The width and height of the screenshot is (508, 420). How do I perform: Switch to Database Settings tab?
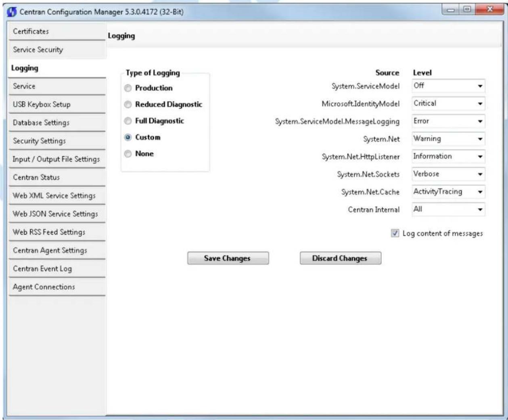click(57, 123)
